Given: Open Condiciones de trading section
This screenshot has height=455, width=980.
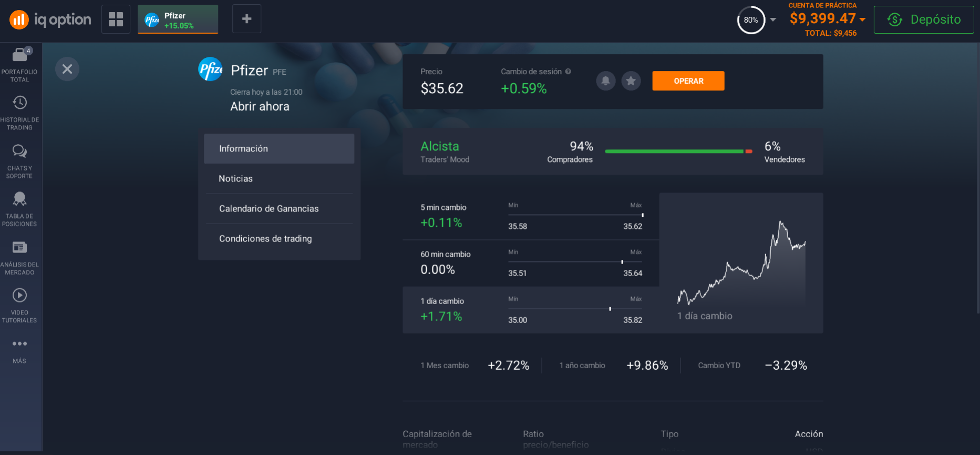Looking at the screenshot, I should click(x=279, y=239).
